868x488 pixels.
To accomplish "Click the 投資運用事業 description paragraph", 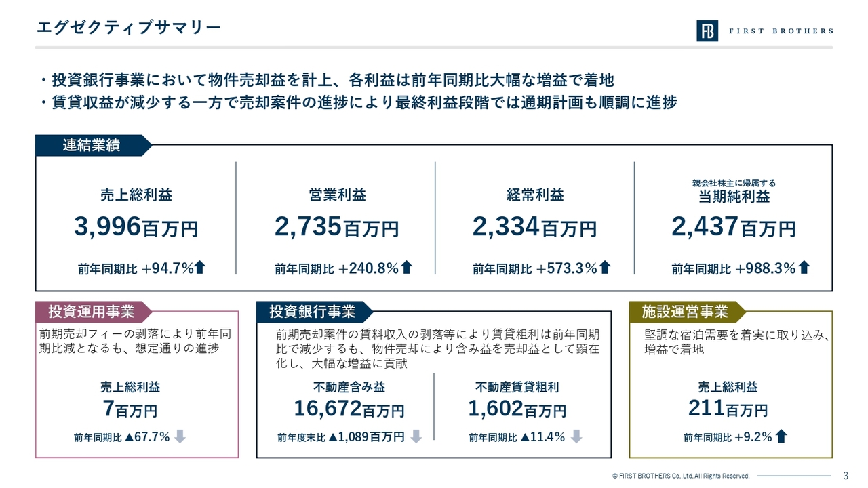I will (136, 342).
